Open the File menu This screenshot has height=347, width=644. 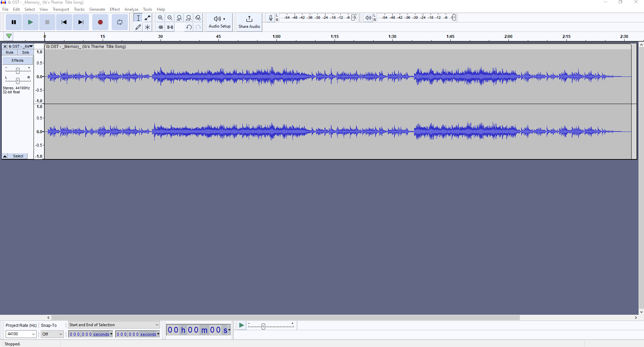pos(6,9)
